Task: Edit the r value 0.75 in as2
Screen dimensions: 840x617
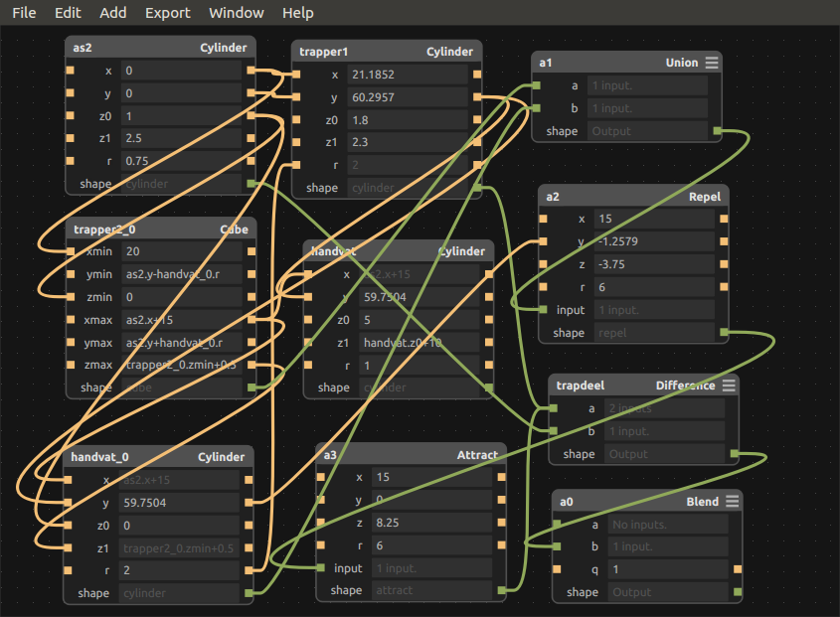Action: click(x=181, y=161)
